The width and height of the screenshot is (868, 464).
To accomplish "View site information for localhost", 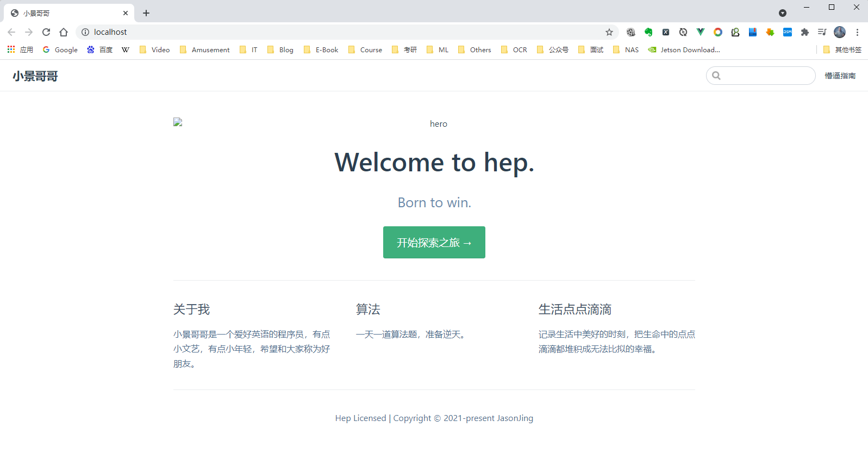I will click(x=85, y=32).
